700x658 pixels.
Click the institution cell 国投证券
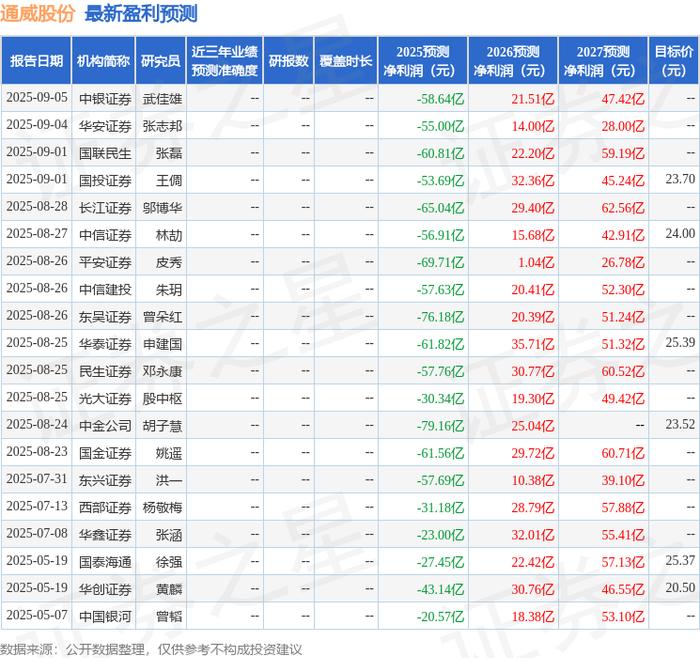click(x=105, y=180)
